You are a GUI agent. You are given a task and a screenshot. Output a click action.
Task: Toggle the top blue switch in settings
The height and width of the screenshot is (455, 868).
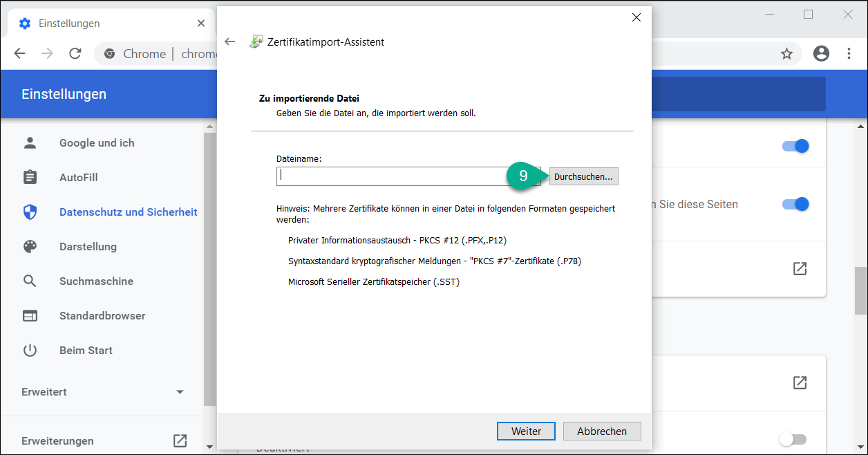click(x=795, y=146)
